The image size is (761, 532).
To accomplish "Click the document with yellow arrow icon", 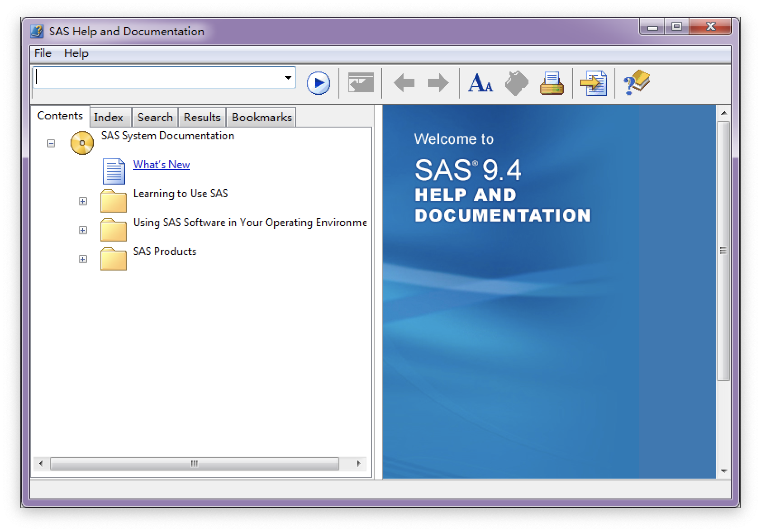I will pos(594,83).
